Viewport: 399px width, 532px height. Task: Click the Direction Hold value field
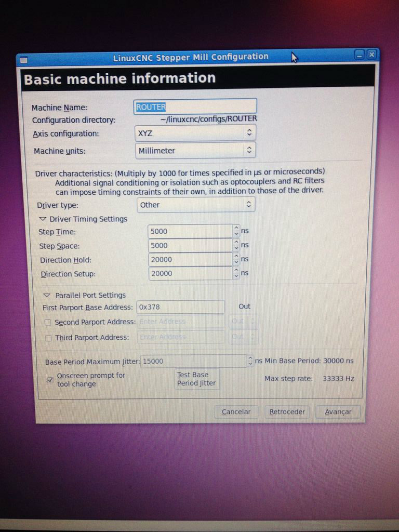tap(190, 260)
